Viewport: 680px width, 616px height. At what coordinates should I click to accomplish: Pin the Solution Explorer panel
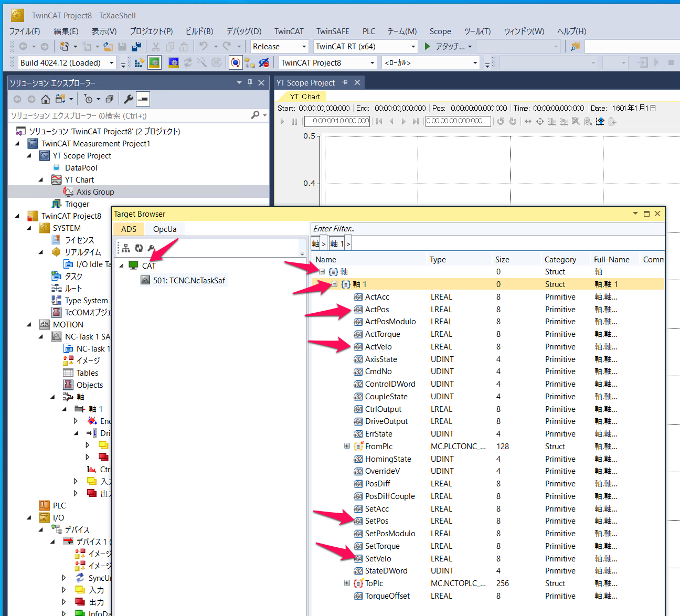point(250,83)
